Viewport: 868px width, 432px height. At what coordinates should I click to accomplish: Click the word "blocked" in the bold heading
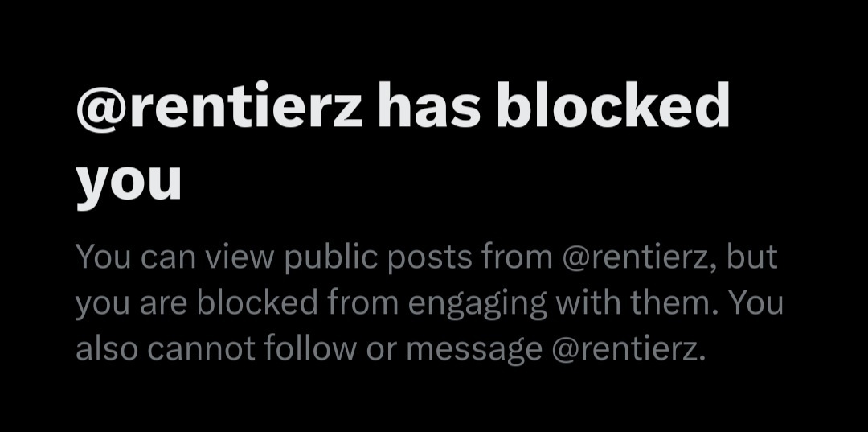point(612,104)
